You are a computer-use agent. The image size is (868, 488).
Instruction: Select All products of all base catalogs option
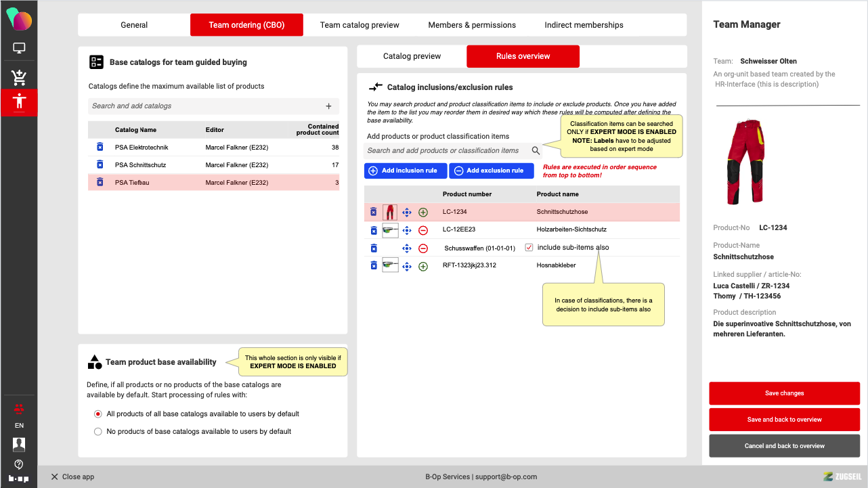coord(98,414)
